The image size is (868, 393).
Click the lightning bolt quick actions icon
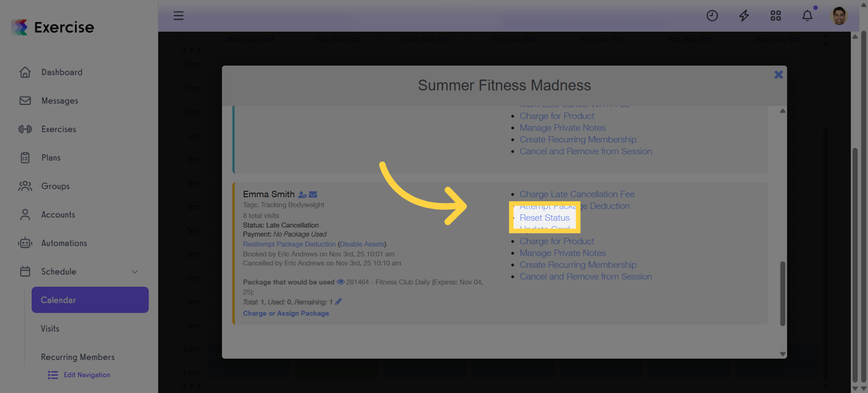pos(744,16)
